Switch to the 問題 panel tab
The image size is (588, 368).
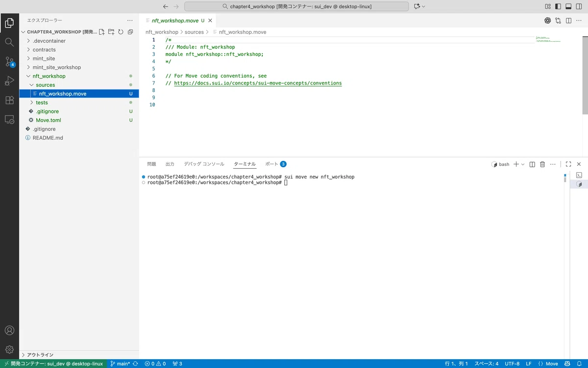[151, 164]
